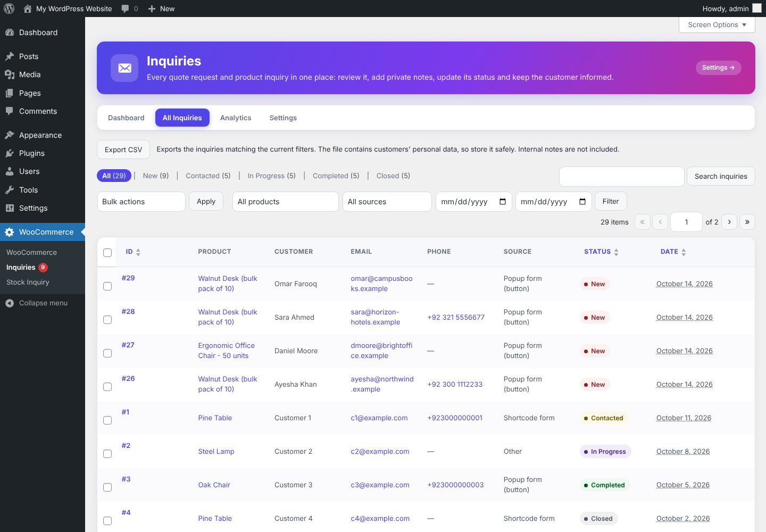Click the WordPress logo icon in admin bar
Image resolution: width=766 pixels, height=532 pixels.
(9, 9)
